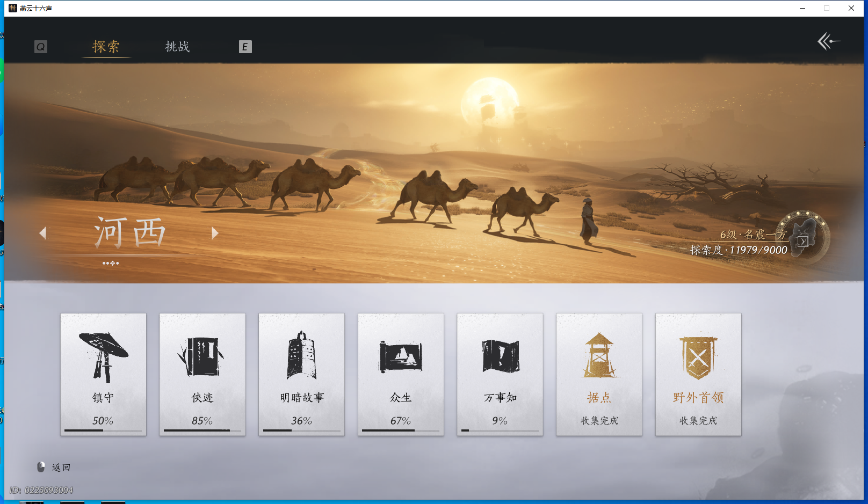Screen dimensions: 868x504
Task: Select a pagination dot below 河西
Action: (x=111, y=263)
